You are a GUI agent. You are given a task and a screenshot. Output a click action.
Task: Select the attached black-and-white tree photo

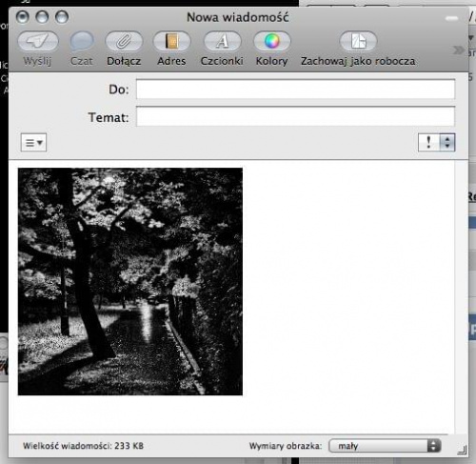130,282
